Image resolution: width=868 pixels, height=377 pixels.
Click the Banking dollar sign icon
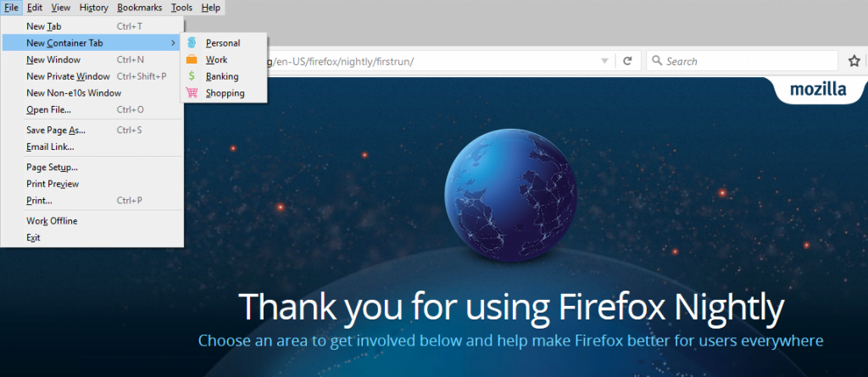pyautogui.click(x=192, y=76)
